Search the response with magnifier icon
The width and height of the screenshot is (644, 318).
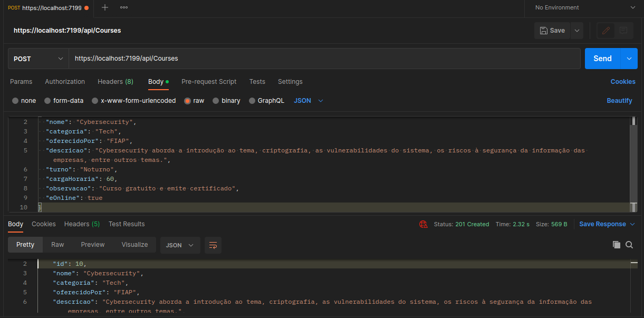(629, 245)
